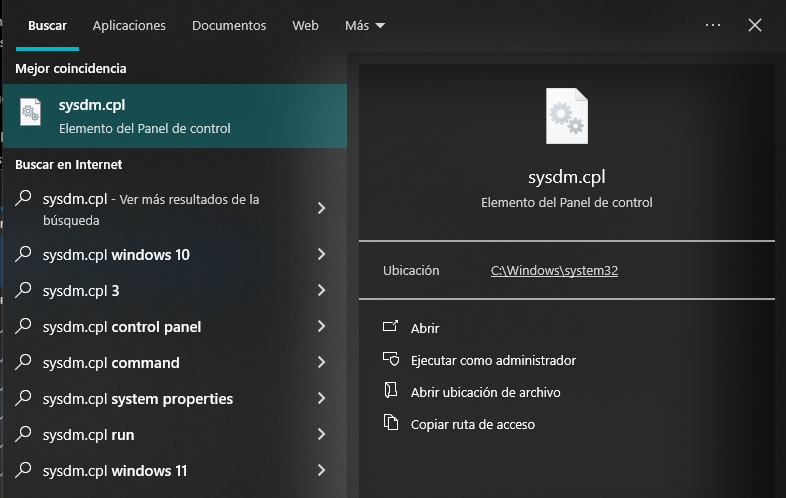Select the Buscar tab
The image size is (786, 498).
[47, 26]
